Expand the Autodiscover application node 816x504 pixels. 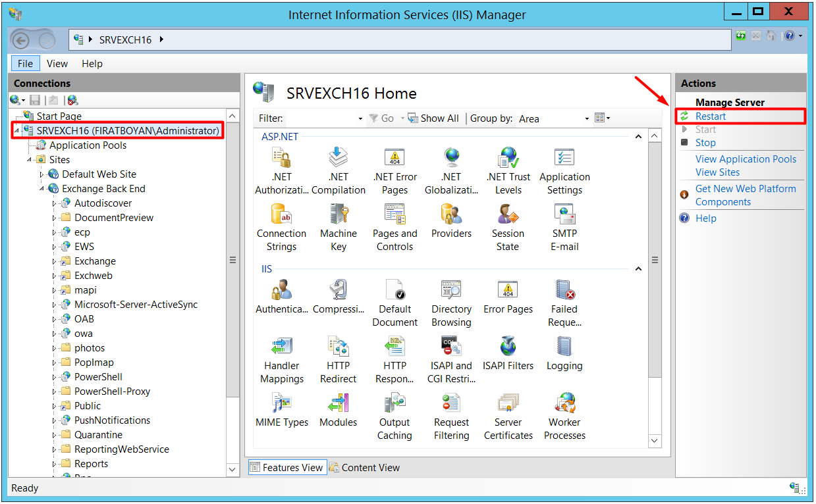coord(55,203)
